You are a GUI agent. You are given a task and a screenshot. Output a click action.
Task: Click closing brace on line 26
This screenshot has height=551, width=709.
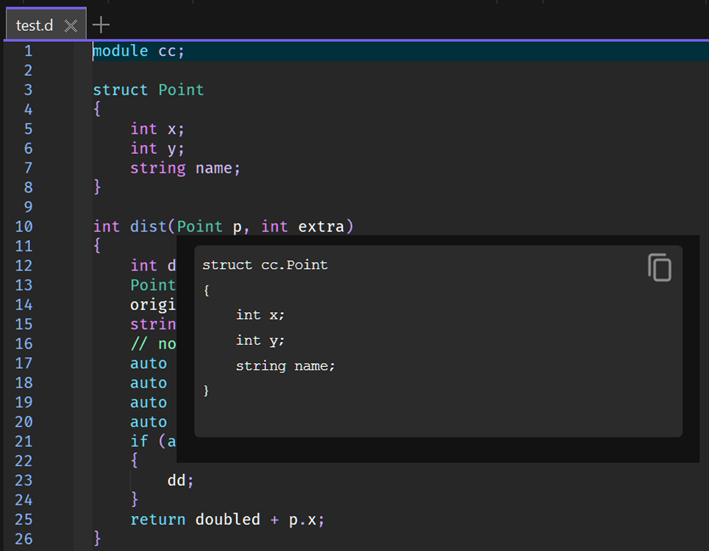(x=97, y=539)
